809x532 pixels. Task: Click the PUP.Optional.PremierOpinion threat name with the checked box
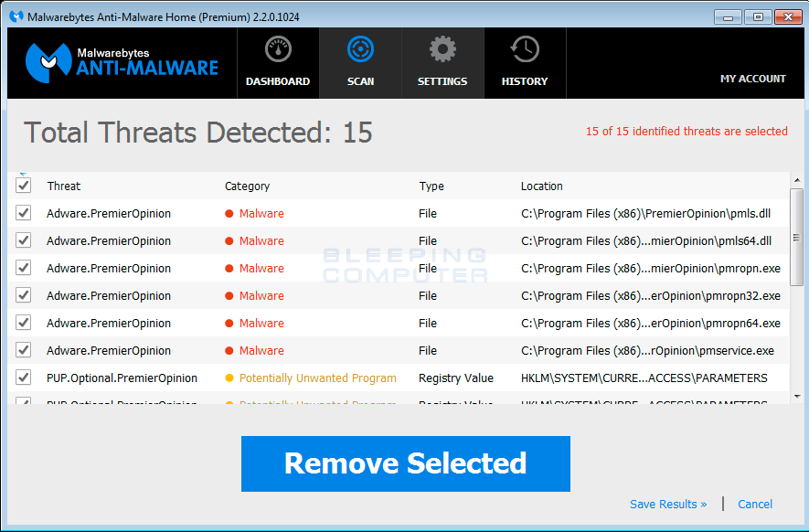[x=122, y=378]
